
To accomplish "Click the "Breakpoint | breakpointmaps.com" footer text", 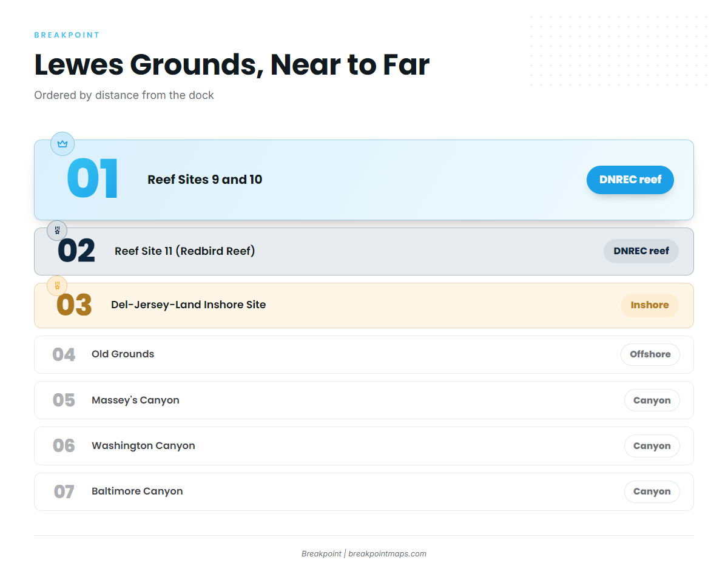I will tap(364, 554).
